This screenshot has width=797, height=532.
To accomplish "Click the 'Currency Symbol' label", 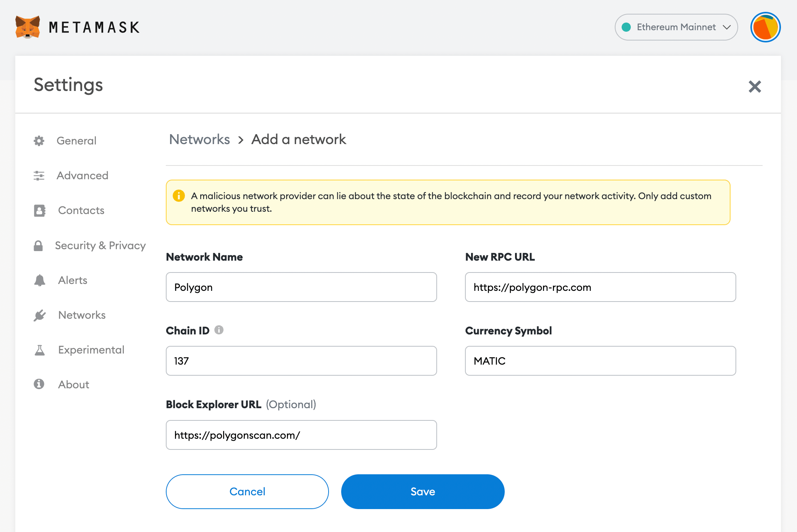I will [509, 331].
